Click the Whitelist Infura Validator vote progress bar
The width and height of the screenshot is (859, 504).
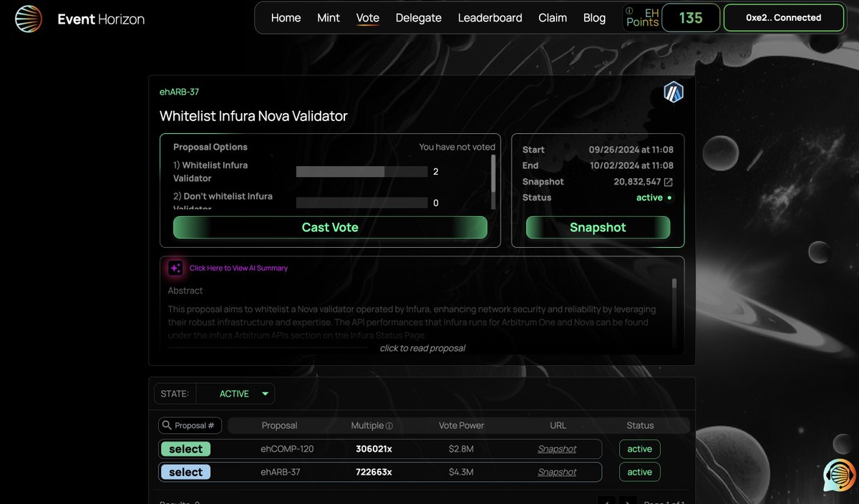tap(361, 172)
